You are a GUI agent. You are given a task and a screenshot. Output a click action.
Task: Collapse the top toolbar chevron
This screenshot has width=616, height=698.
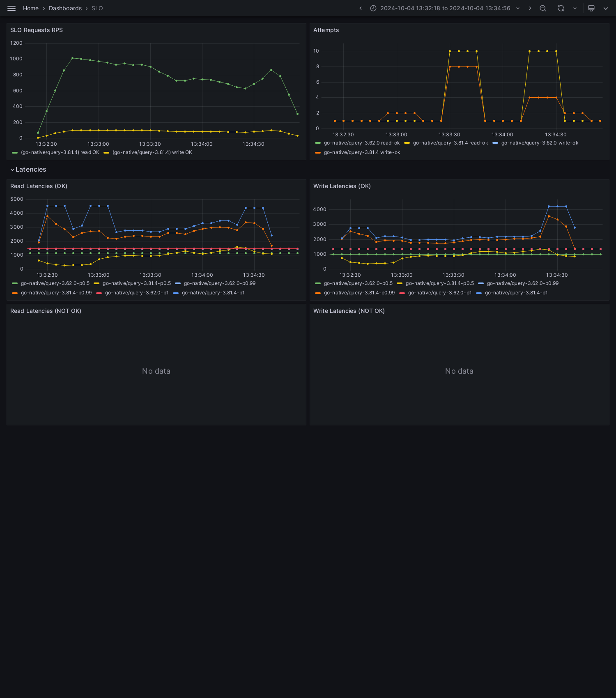606,8
